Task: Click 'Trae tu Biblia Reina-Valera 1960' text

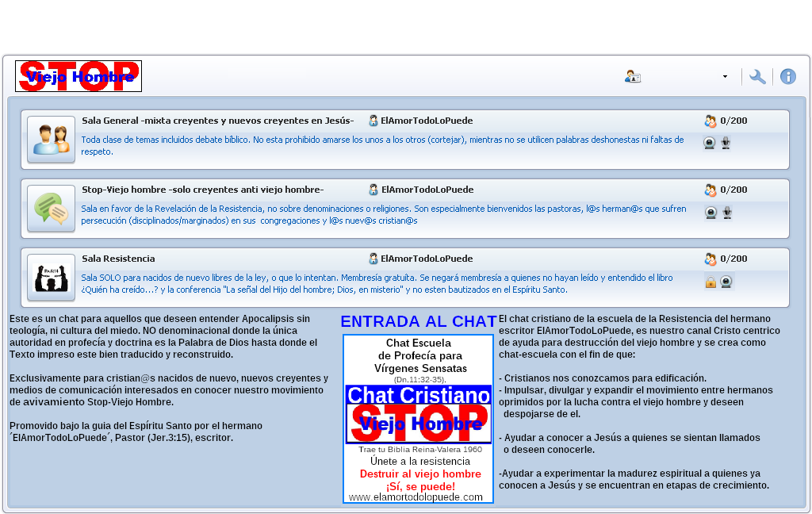Action: 420,449
